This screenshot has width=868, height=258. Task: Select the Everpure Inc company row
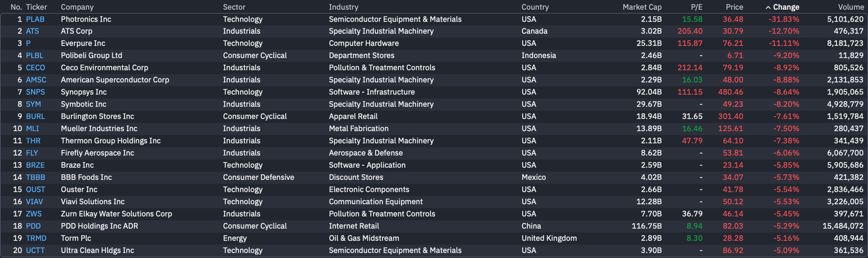point(434,43)
